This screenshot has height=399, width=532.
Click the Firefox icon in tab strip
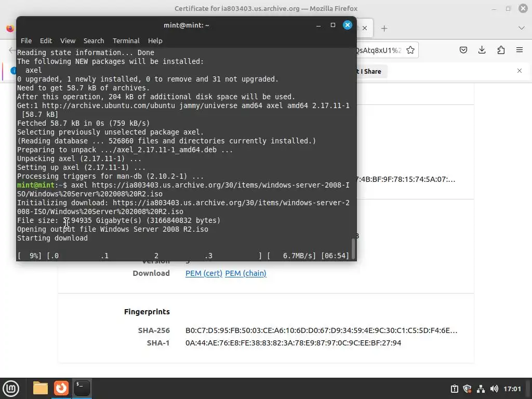click(x=10, y=29)
